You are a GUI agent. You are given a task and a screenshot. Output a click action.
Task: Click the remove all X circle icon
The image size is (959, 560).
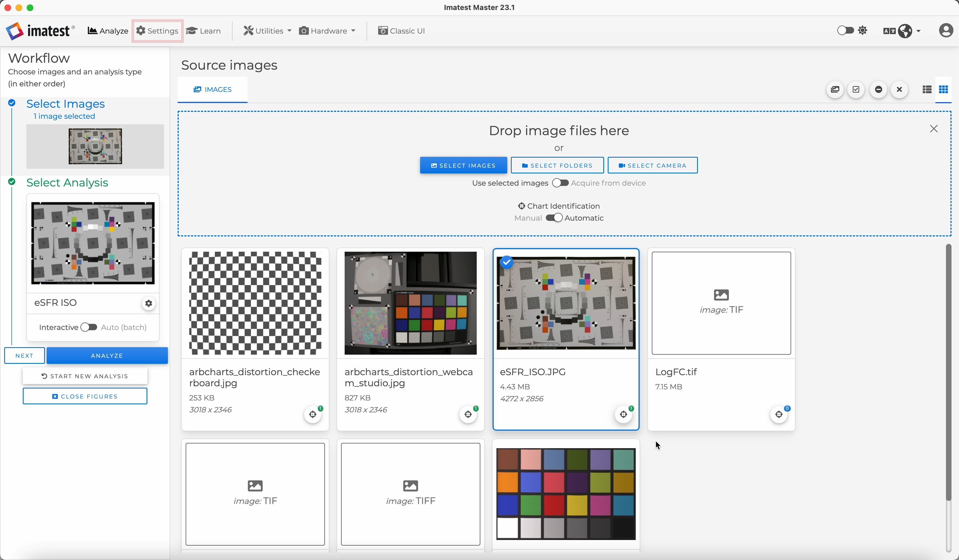[x=899, y=89]
